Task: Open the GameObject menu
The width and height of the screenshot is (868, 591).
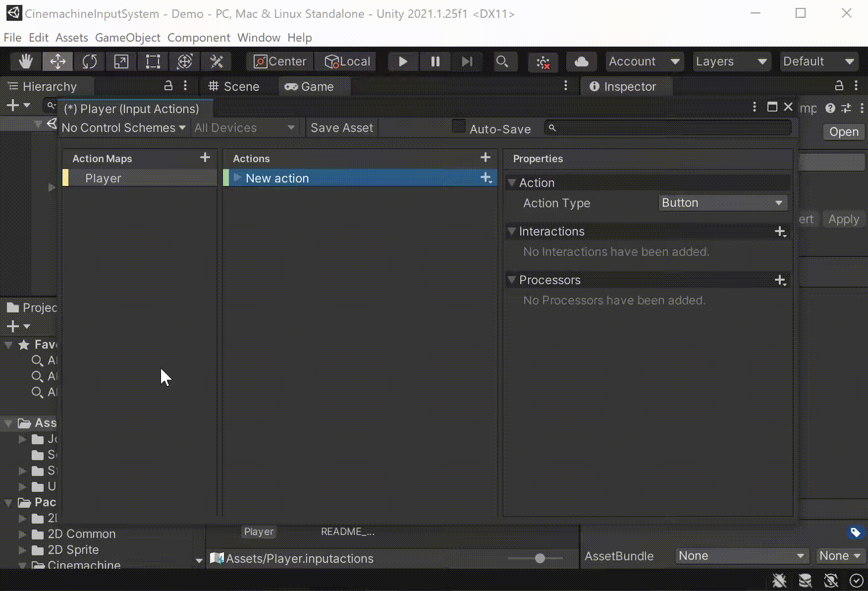Action: 127,38
